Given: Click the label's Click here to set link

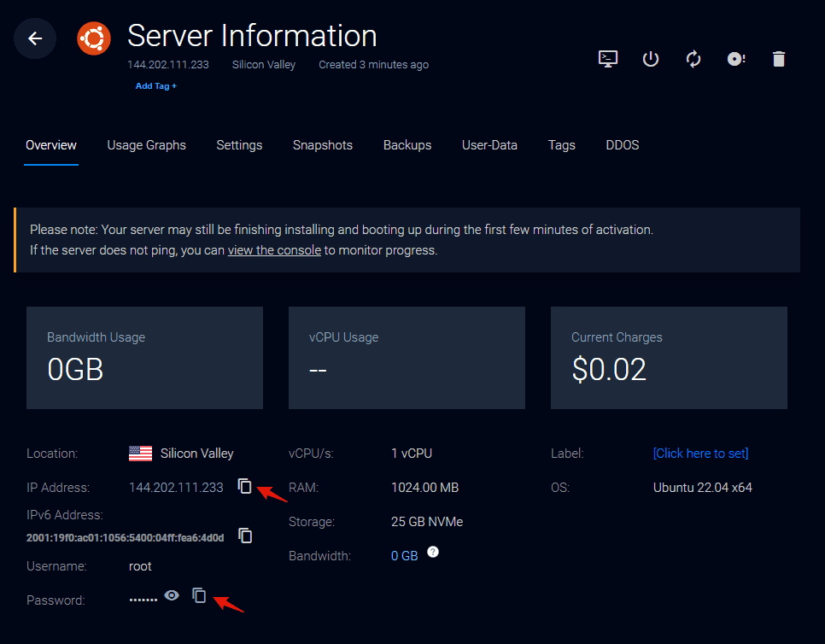Looking at the screenshot, I should 700,454.
